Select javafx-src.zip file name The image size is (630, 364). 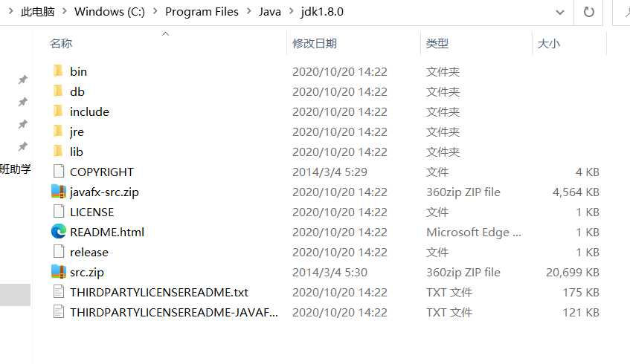tap(104, 192)
